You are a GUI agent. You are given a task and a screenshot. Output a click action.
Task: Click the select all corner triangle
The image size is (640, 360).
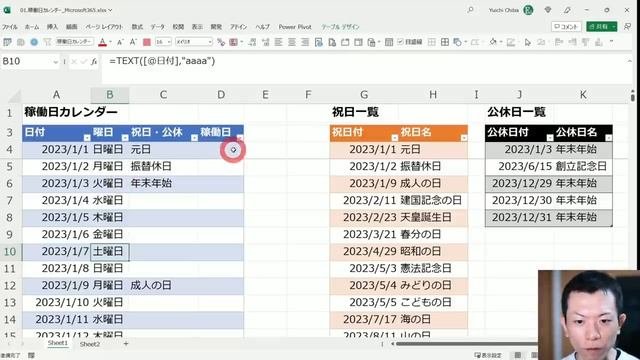click(15, 96)
